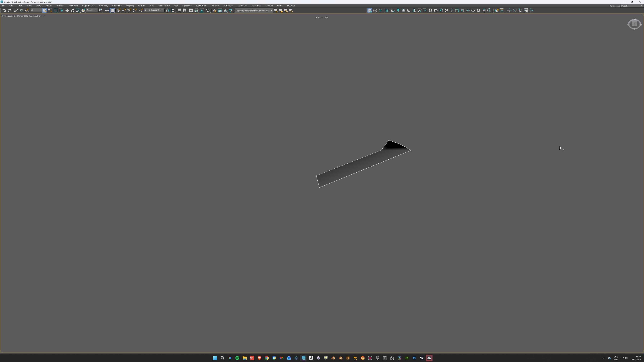Screen dimensions: 644x362
Task: Click the Select by Name icon
Action: [x=50, y=11]
